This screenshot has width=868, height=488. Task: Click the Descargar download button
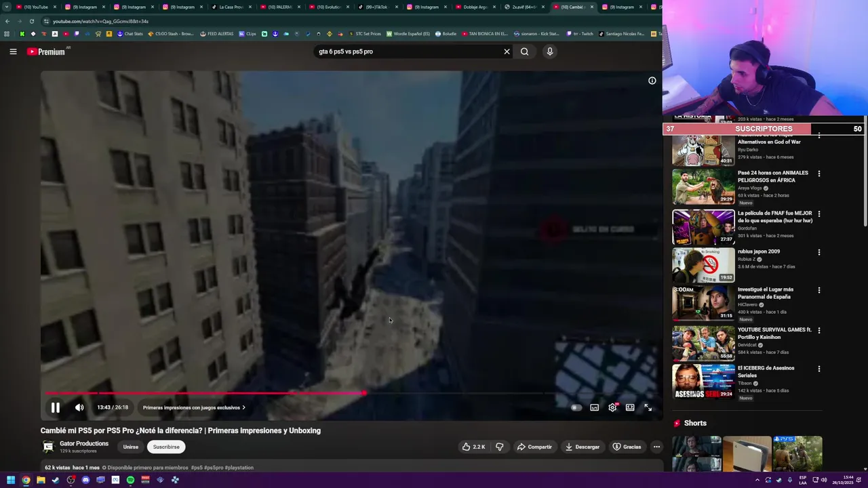[x=582, y=447]
